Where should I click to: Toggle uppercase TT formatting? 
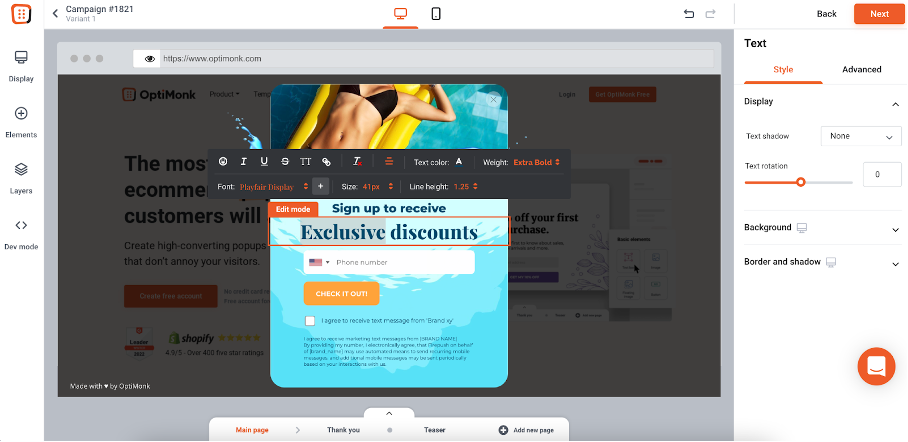coord(305,162)
